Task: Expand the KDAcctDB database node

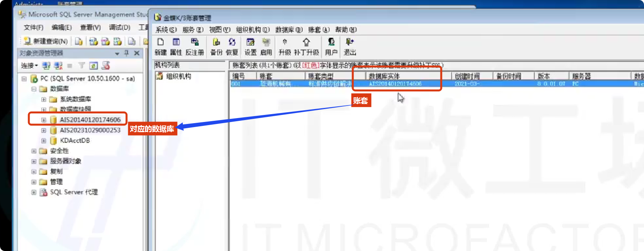Action: [44, 140]
